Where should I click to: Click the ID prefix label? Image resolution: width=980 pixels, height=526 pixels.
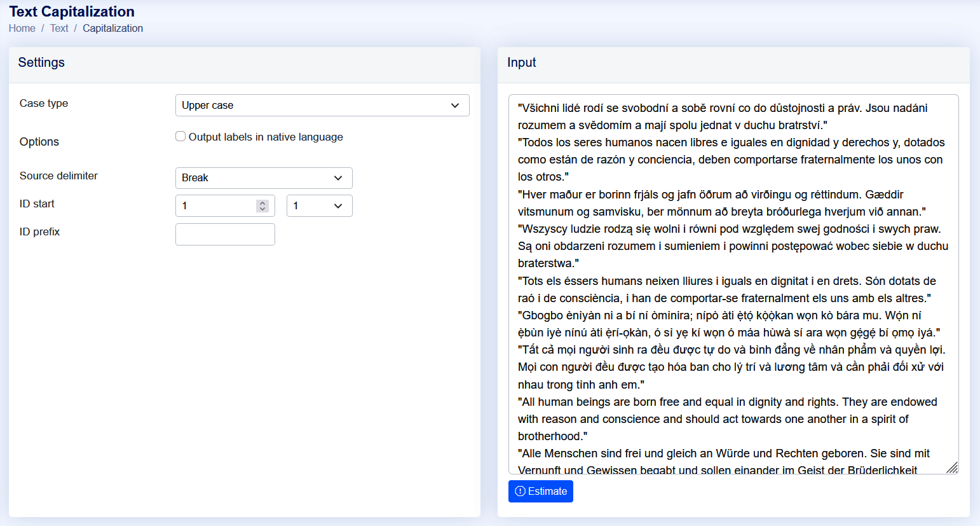point(39,232)
